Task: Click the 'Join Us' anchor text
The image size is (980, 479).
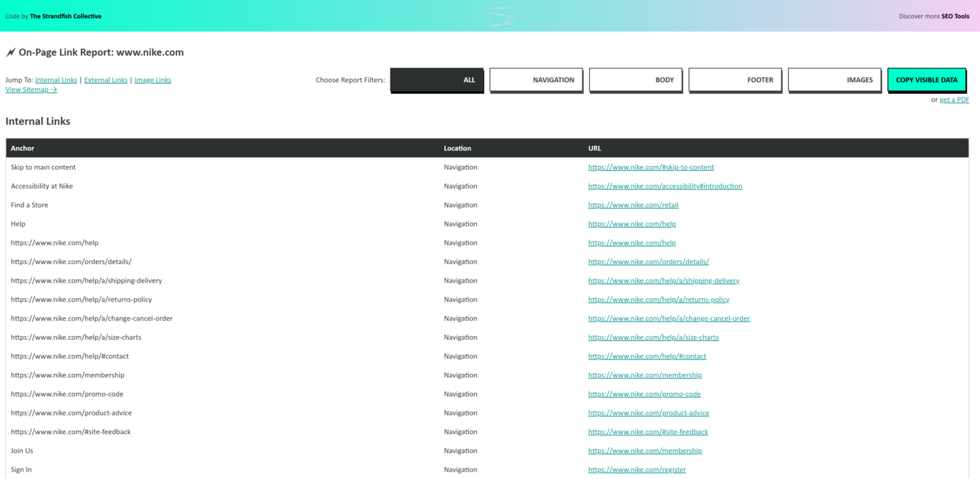Action: [22, 451]
